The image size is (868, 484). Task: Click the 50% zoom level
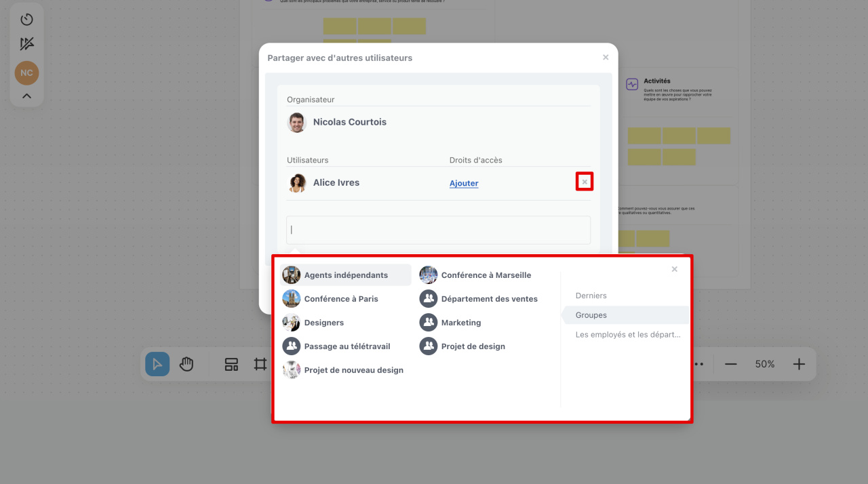click(x=765, y=364)
